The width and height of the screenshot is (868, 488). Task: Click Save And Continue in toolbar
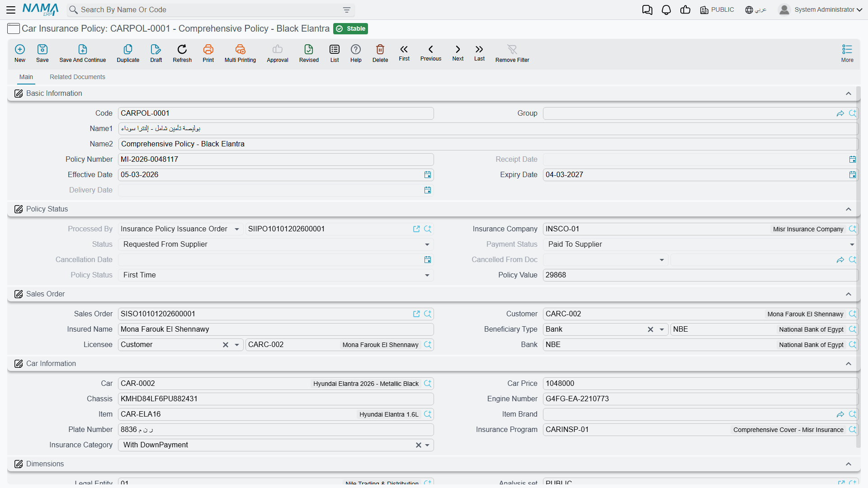tap(83, 53)
